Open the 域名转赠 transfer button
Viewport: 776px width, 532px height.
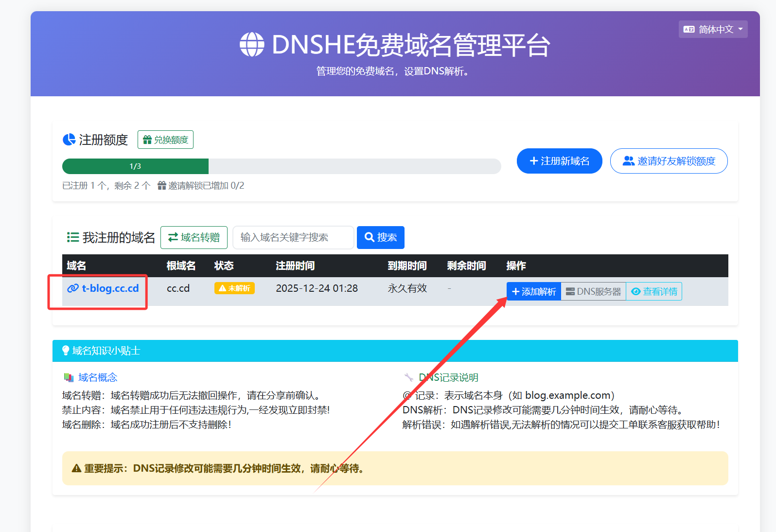tap(194, 237)
